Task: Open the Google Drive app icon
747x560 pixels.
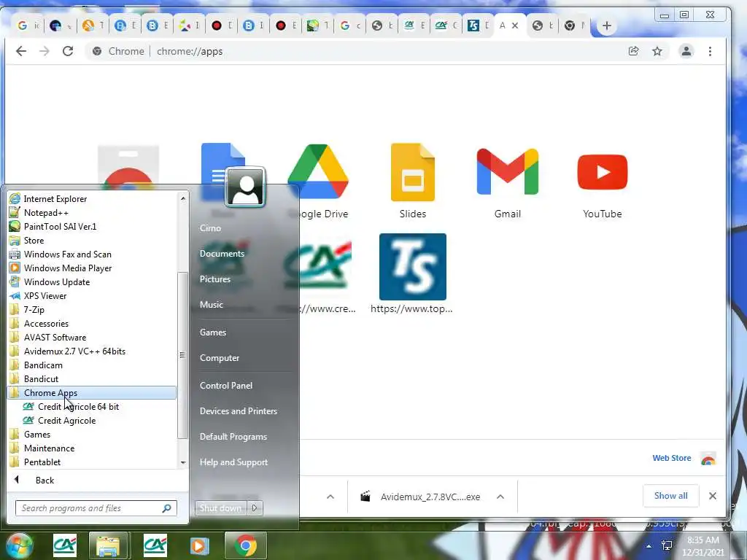Action: click(x=318, y=171)
